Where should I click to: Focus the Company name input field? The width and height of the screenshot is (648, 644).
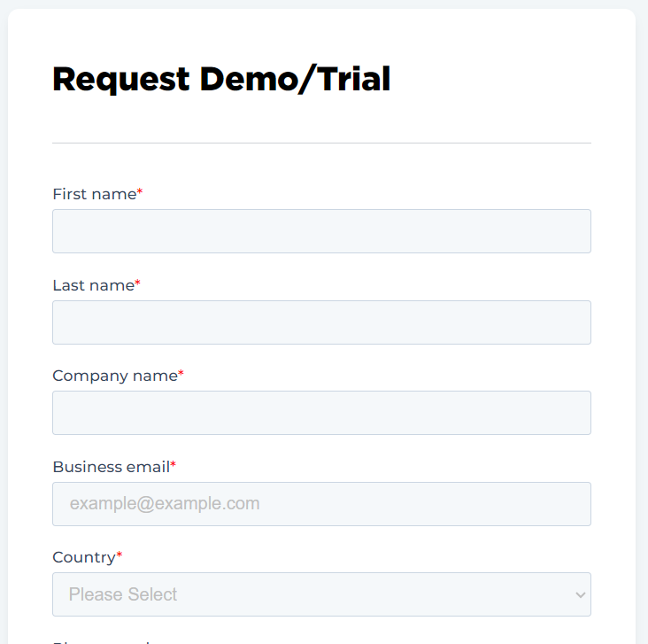point(321,413)
